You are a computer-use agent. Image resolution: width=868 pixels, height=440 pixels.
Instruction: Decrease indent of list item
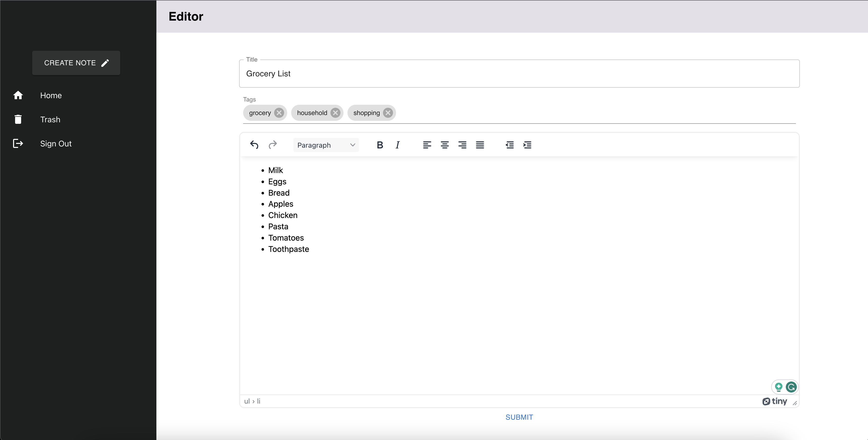point(509,145)
